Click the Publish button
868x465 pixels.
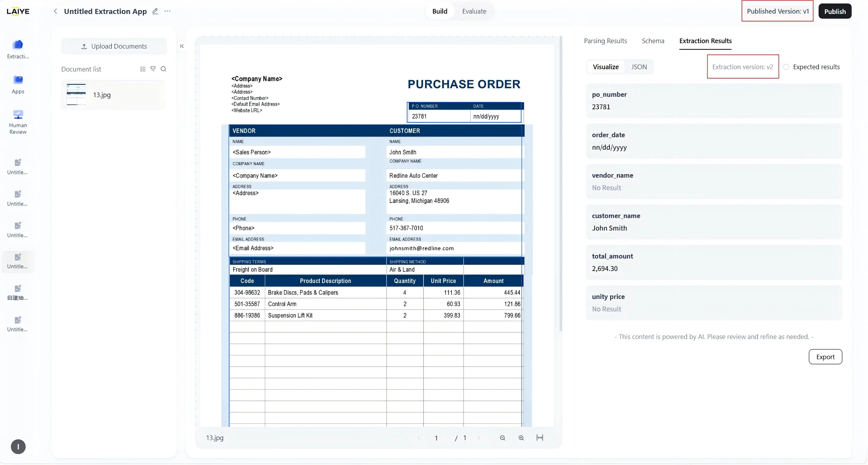pos(835,11)
